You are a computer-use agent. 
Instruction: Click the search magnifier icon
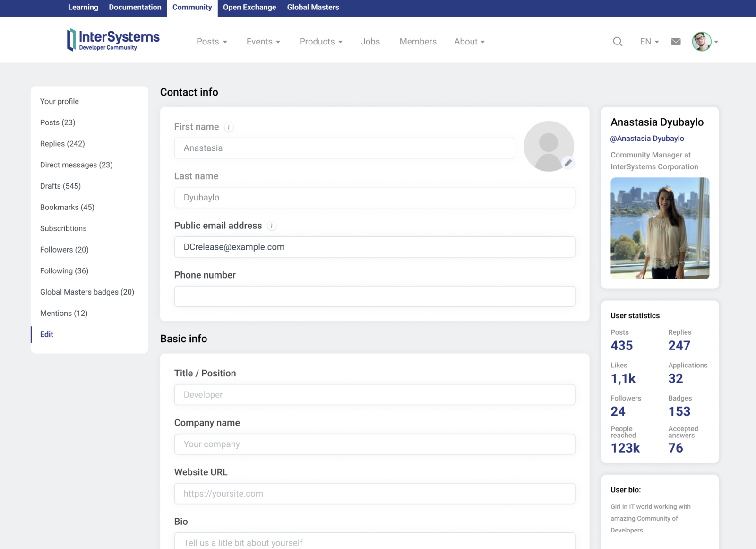[x=617, y=42]
